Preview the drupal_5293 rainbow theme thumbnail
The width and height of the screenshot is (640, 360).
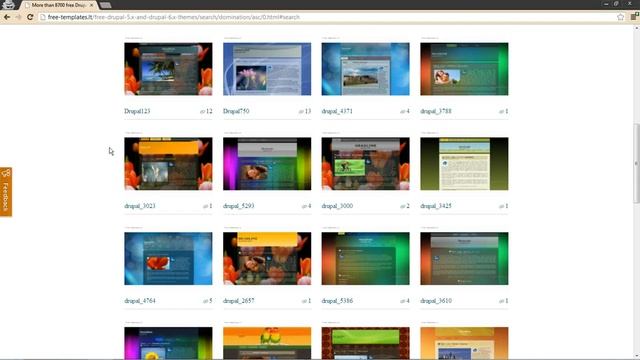pyautogui.click(x=267, y=164)
